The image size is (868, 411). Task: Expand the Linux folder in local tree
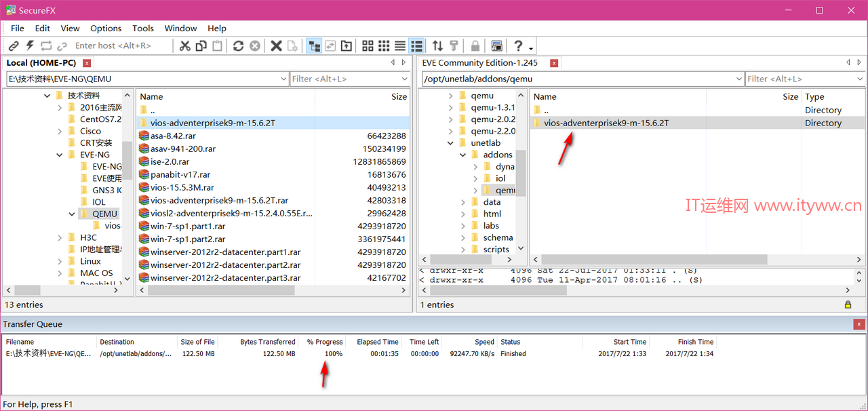coord(60,261)
